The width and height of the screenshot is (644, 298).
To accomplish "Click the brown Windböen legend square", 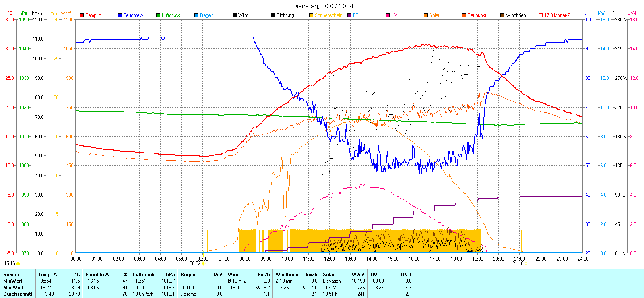I will coord(502,15).
